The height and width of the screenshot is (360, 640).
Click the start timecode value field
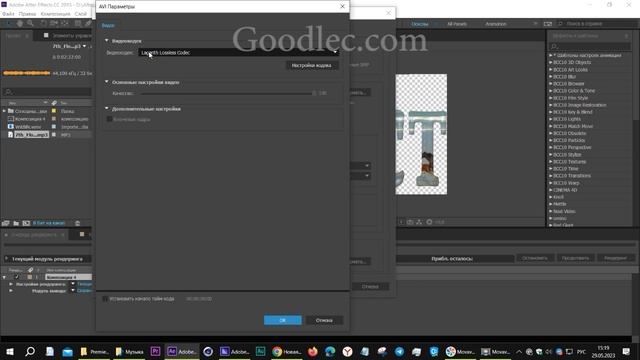point(199,299)
